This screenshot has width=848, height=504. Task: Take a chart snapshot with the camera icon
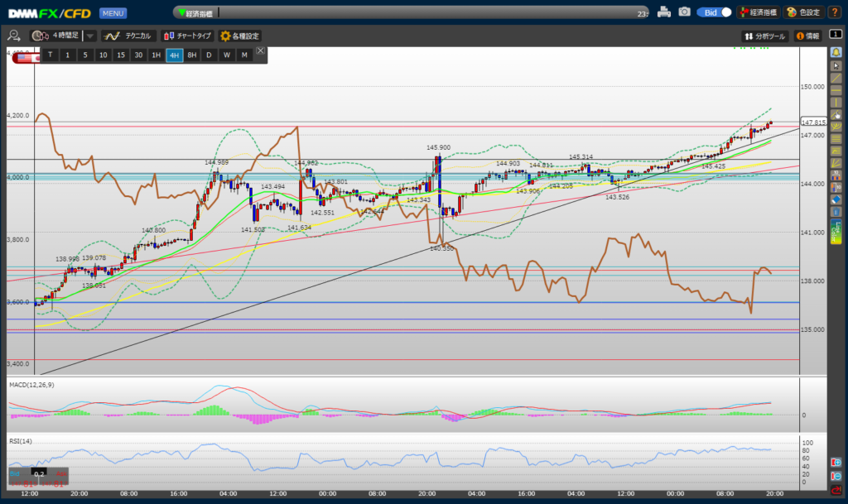click(684, 12)
